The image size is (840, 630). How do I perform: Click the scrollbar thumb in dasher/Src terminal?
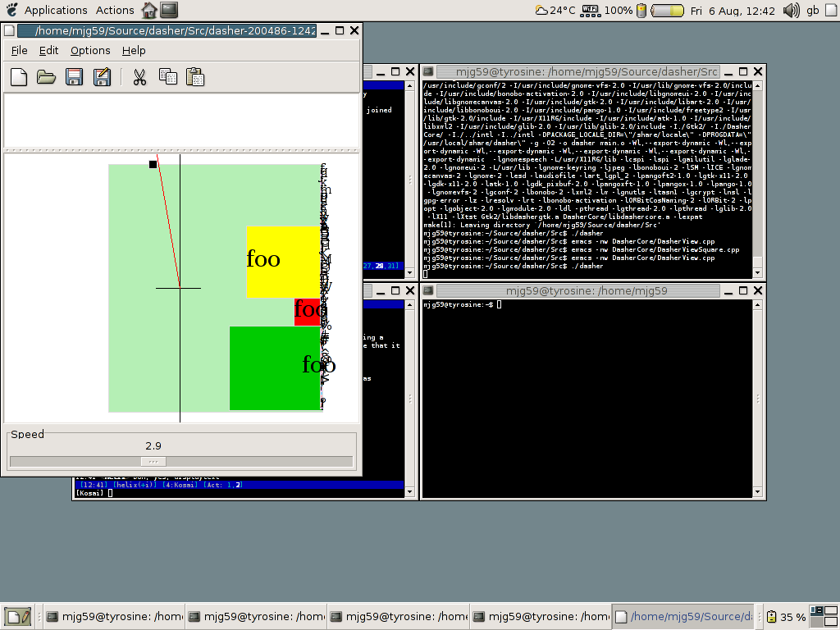click(x=757, y=262)
